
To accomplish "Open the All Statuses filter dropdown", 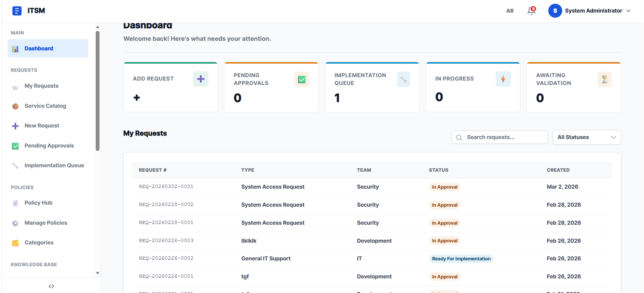I will pyautogui.click(x=587, y=137).
